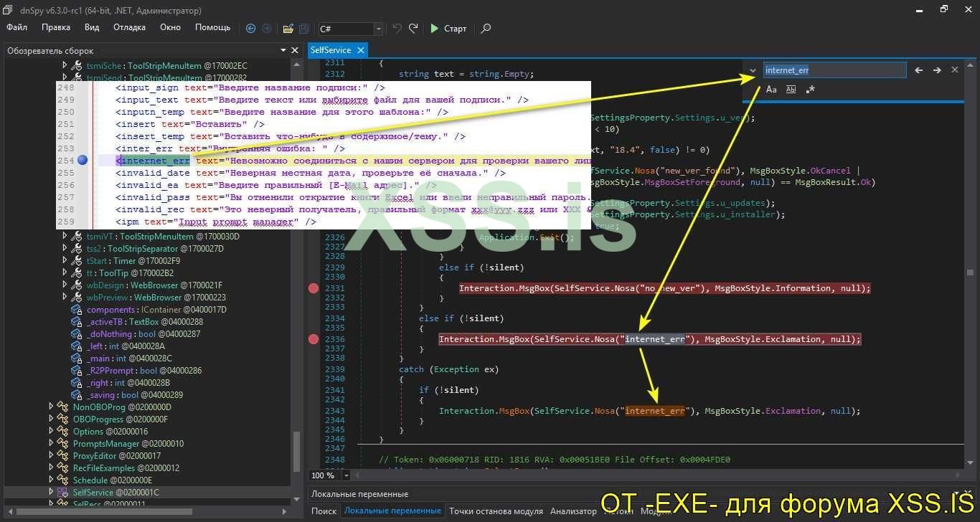
Task: Select the _saving bool field row
Action: tap(128, 395)
